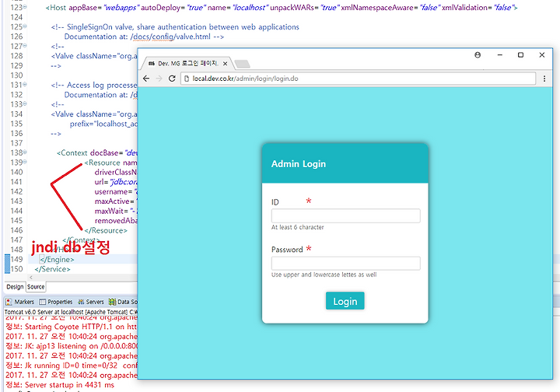Switch to the Source editor tab
The width and height of the screenshot is (560, 392).
click(36, 287)
